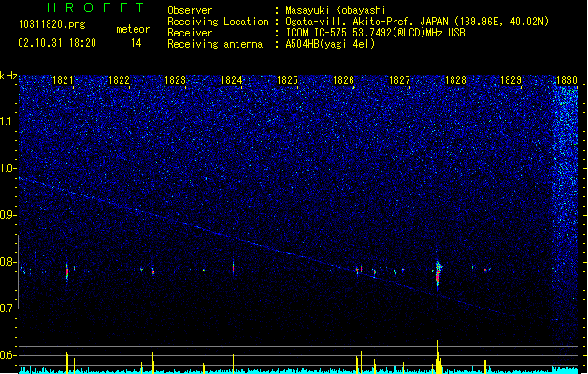Select the meteor count value 14

pyautogui.click(x=136, y=43)
